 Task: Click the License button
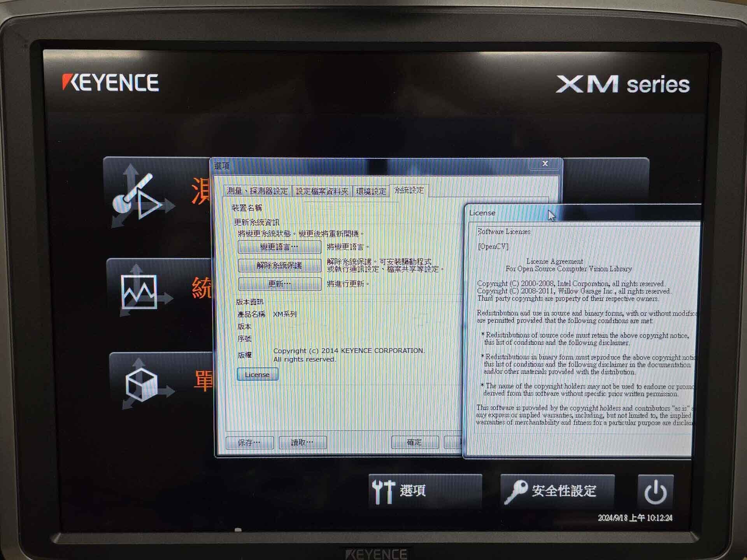point(257,374)
